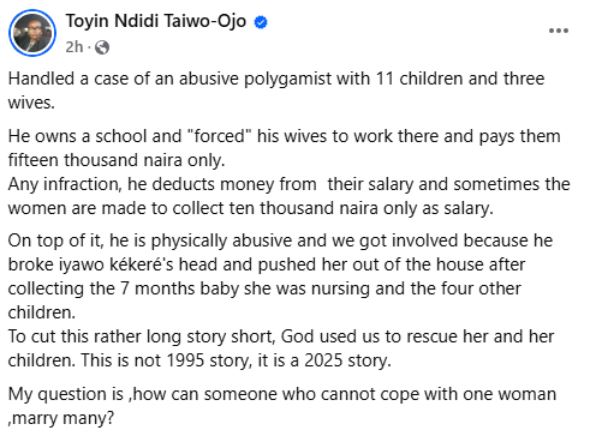Click the line starting 'To cut this rather'
Screen dimensions: 590x435
[x=281, y=336]
